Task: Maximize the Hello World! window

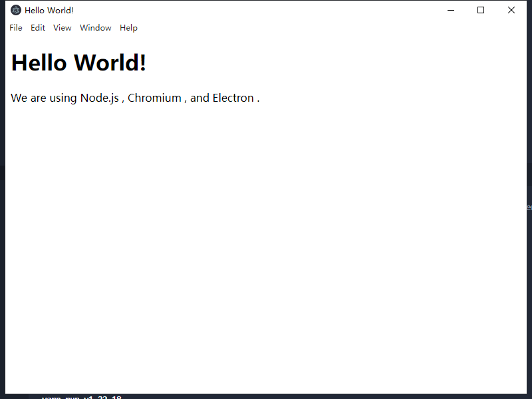Action: pos(481,10)
